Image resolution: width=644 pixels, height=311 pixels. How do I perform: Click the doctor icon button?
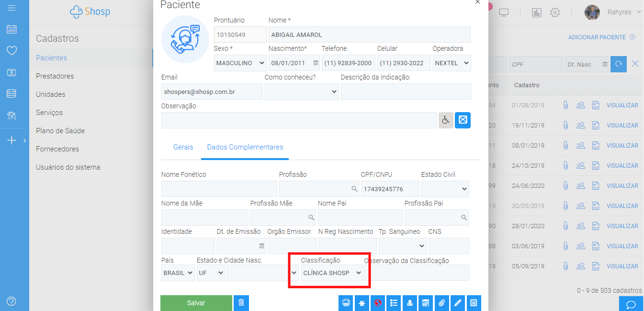pos(410,303)
